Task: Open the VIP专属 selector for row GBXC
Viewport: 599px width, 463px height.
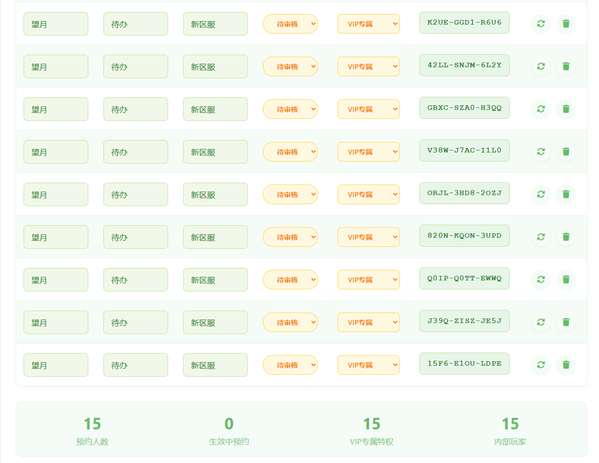Action: pyautogui.click(x=368, y=109)
